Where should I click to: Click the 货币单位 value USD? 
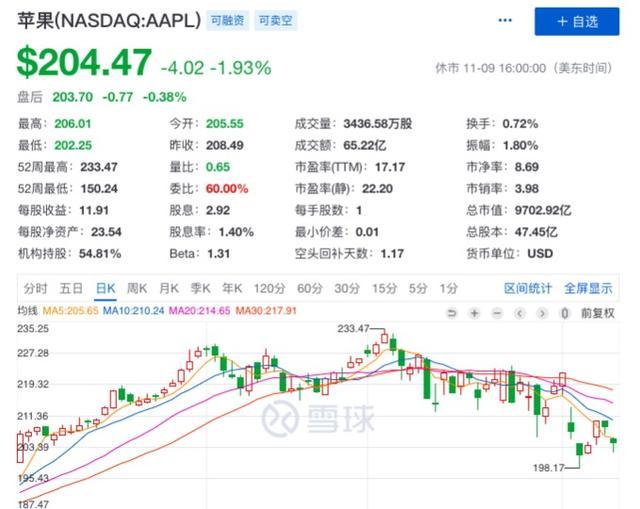pyautogui.click(x=540, y=253)
